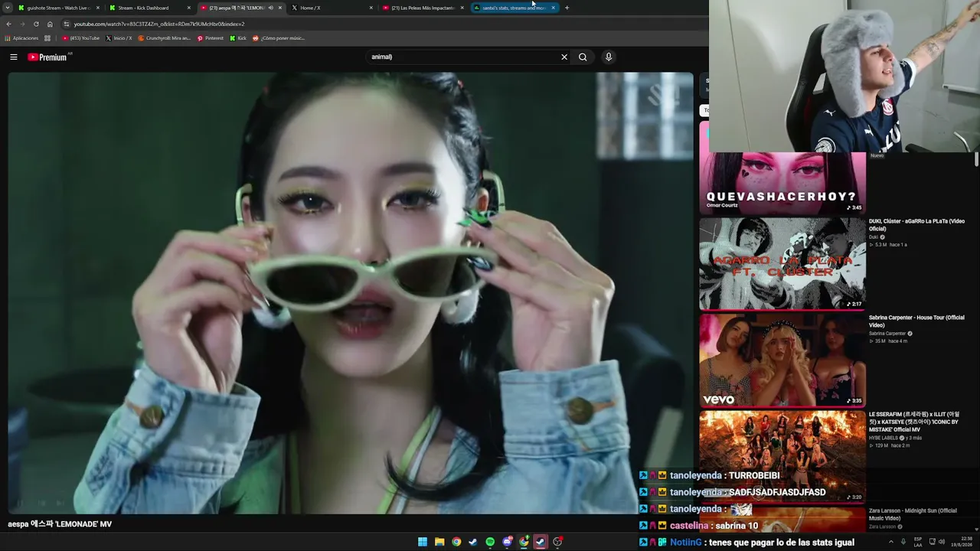Close the Stream - Kick Dashboard tab
Viewport: 980px width, 551px height.
point(189,8)
